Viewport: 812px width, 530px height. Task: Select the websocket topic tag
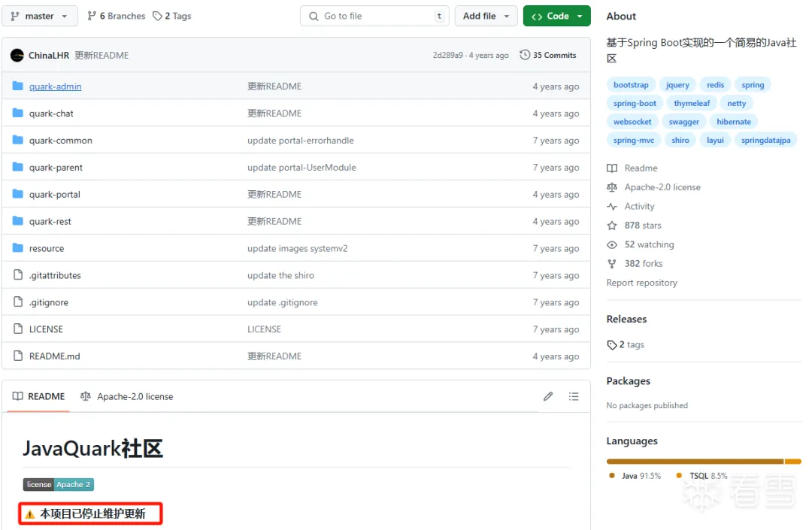click(632, 122)
